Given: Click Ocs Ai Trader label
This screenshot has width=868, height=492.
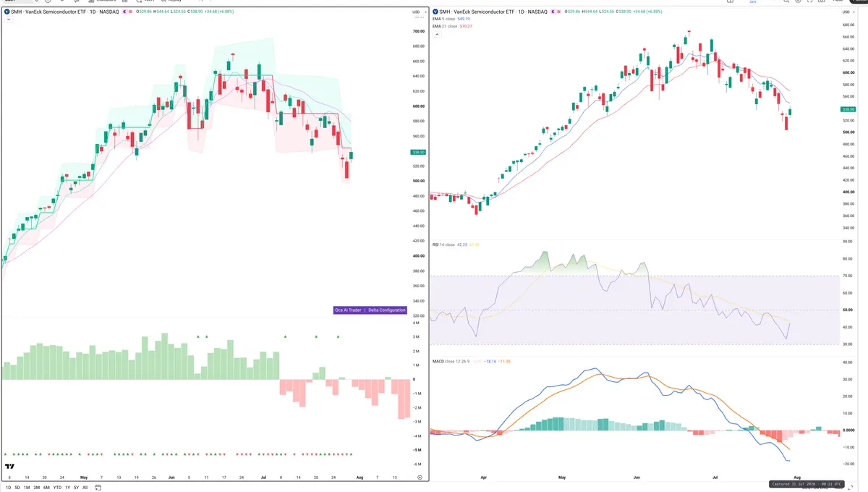Looking at the screenshot, I should pyautogui.click(x=348, y=310).
